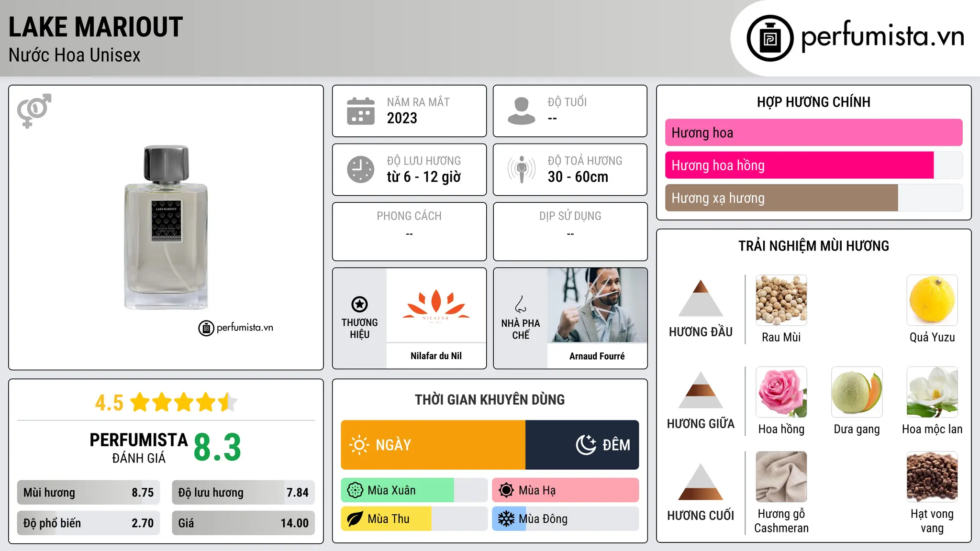Viewport: 980px width, 551px height.
Task: Click the clock icon for longevity
Action: pos(361,169)
